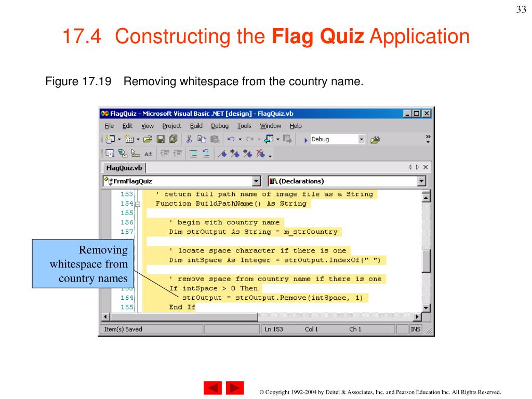Open the File menu

[109, 126]
